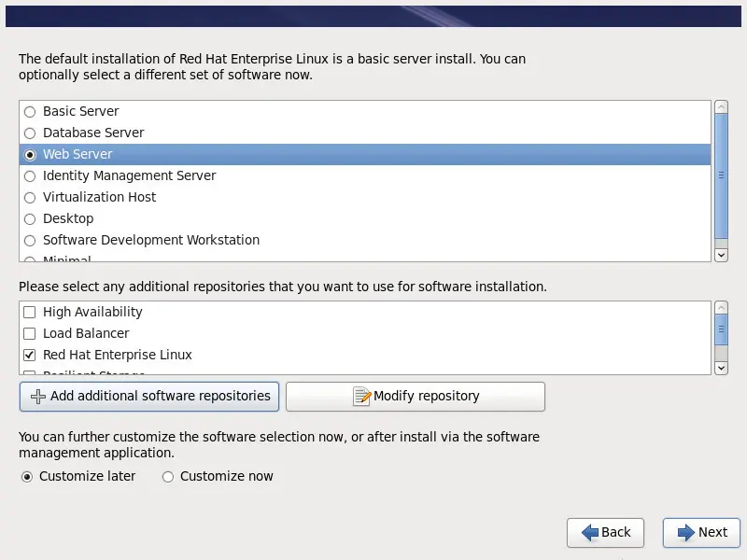Click Add additional software repositories button
Image resolution: width=747 pixels, height=560 pixels.
[149, 396]
